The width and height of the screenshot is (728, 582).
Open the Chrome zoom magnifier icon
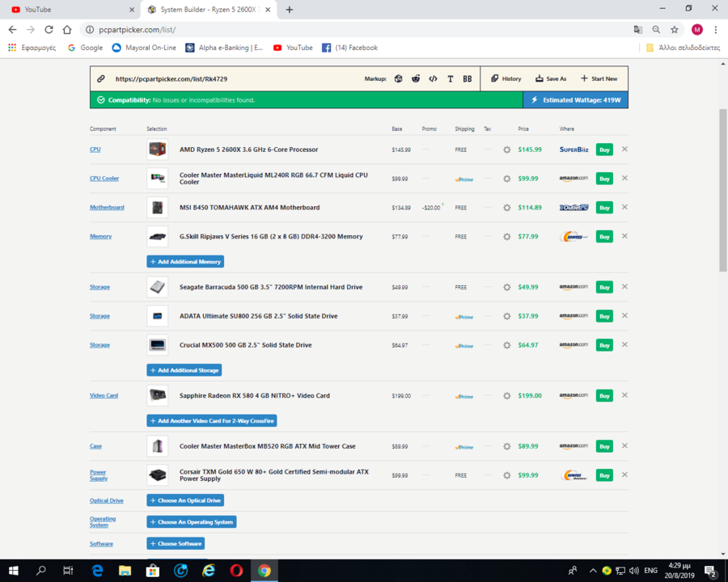tap(656, 30)
